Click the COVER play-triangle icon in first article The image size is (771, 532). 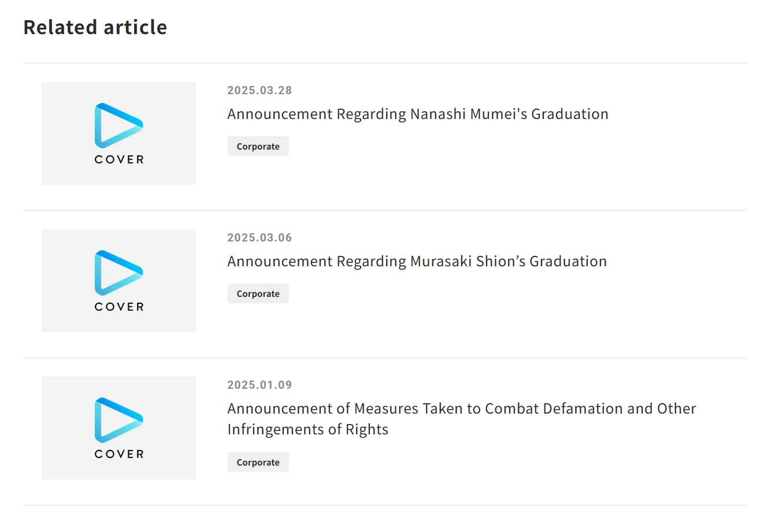coord(118,125)
